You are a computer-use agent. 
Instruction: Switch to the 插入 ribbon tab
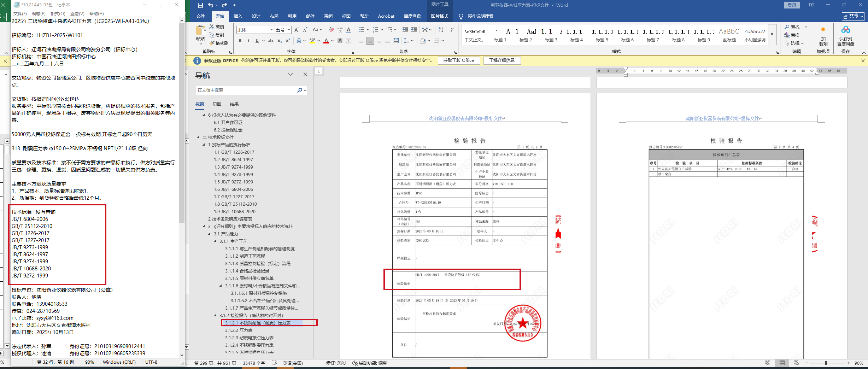(238, 16)
